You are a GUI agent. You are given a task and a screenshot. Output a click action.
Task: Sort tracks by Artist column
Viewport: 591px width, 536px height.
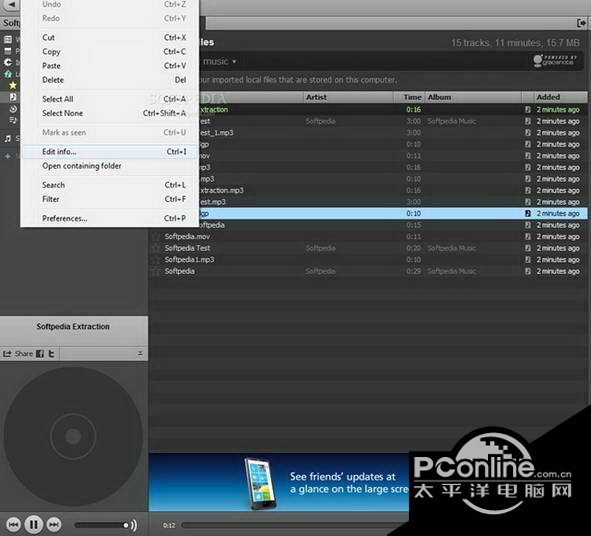pos(348,97)
